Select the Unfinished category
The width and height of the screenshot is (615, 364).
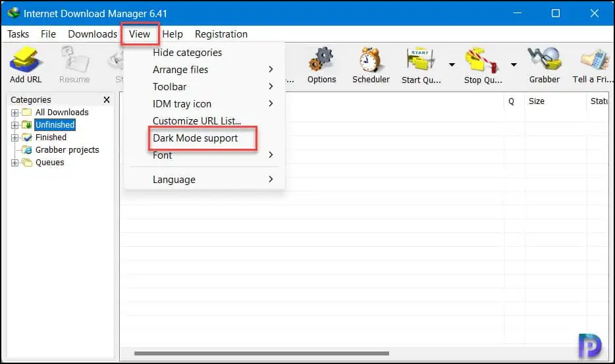[55, 124]
